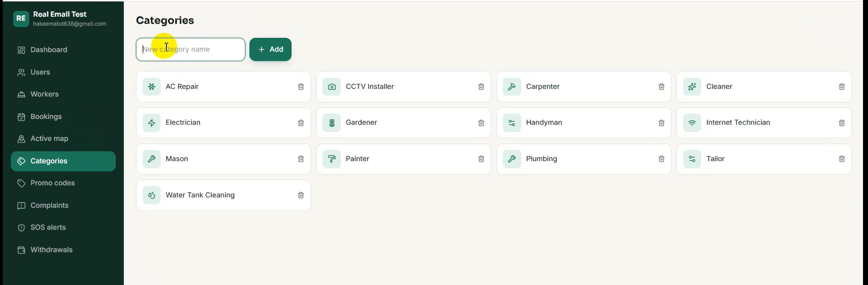Remove the Tailor category
The image size is (868, 285).
[x=842, y=159]
